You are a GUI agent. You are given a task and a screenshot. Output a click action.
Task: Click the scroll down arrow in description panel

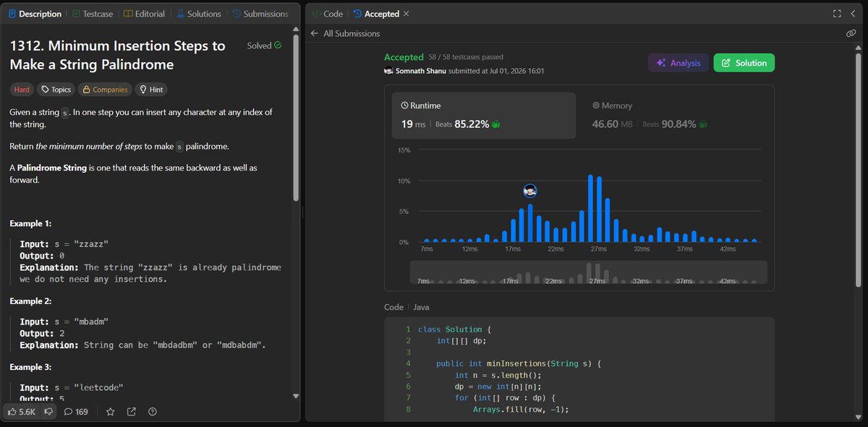point(295,396)
